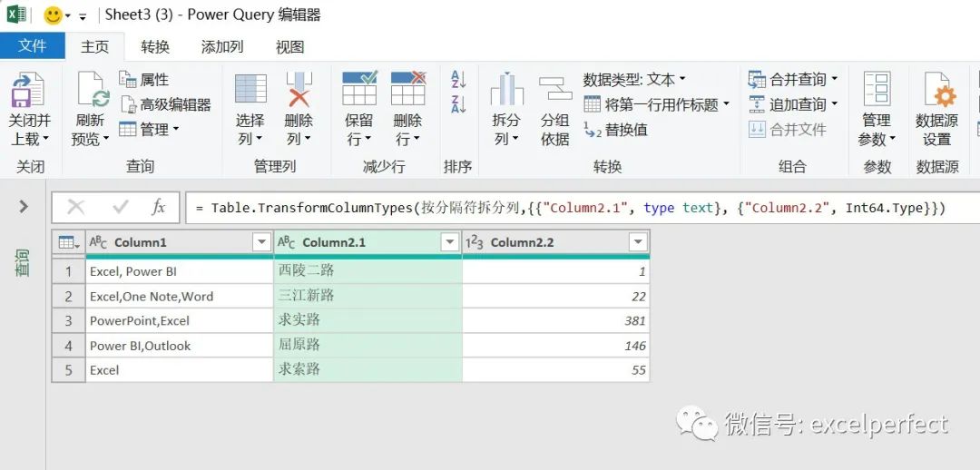Select row number 1 header
This screenshot has height=470, width=980.
[x=69, y=271]
